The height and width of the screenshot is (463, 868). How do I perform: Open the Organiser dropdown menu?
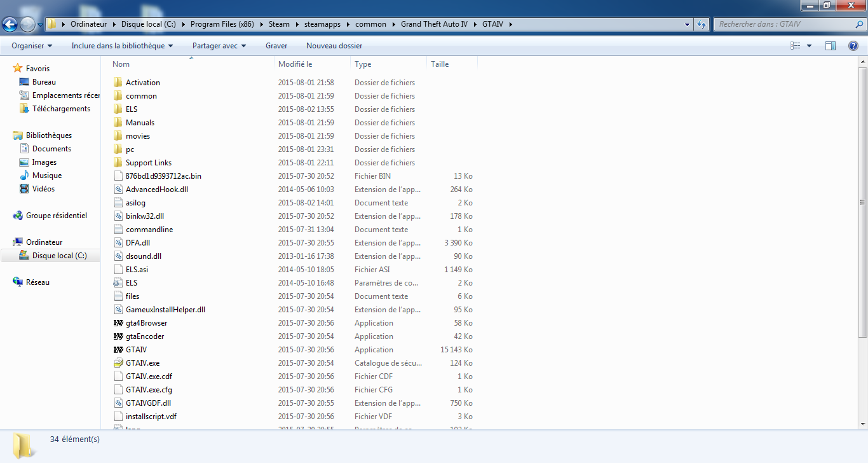(32, 46)
